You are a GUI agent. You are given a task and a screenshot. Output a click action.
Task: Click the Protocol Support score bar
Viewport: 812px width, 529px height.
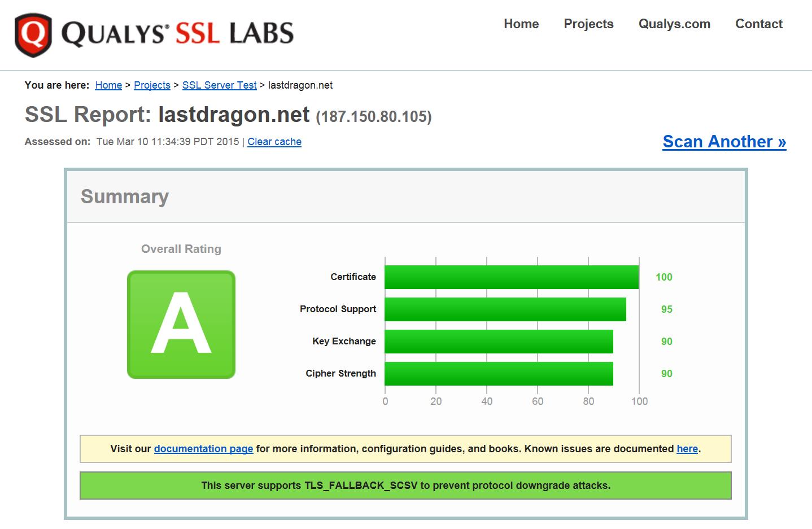(505, 309)
